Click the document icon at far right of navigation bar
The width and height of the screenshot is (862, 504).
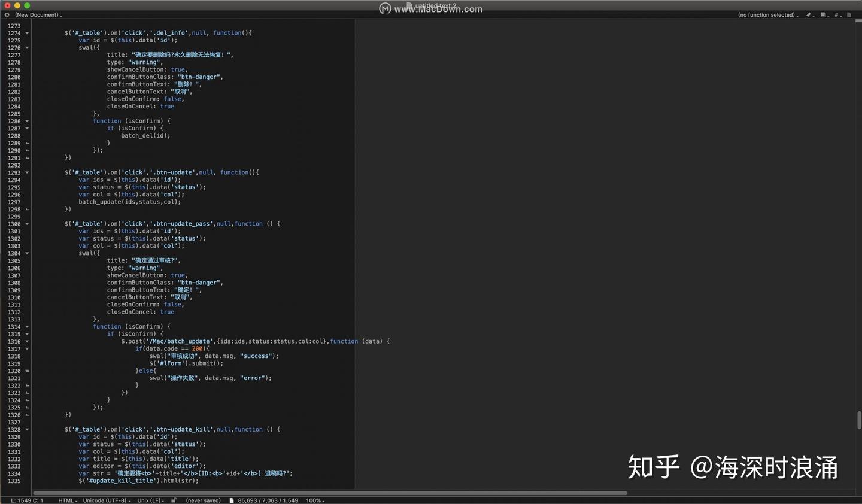click(x=849, y=15)
